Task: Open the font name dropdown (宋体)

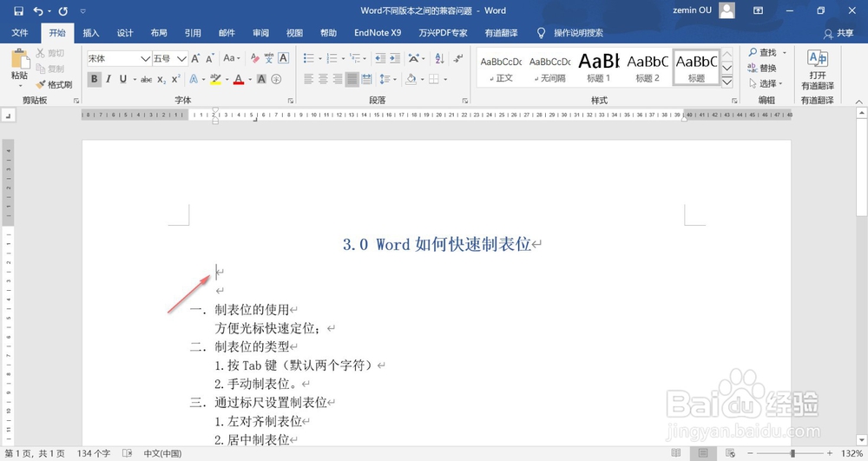Action: point(145,58)
